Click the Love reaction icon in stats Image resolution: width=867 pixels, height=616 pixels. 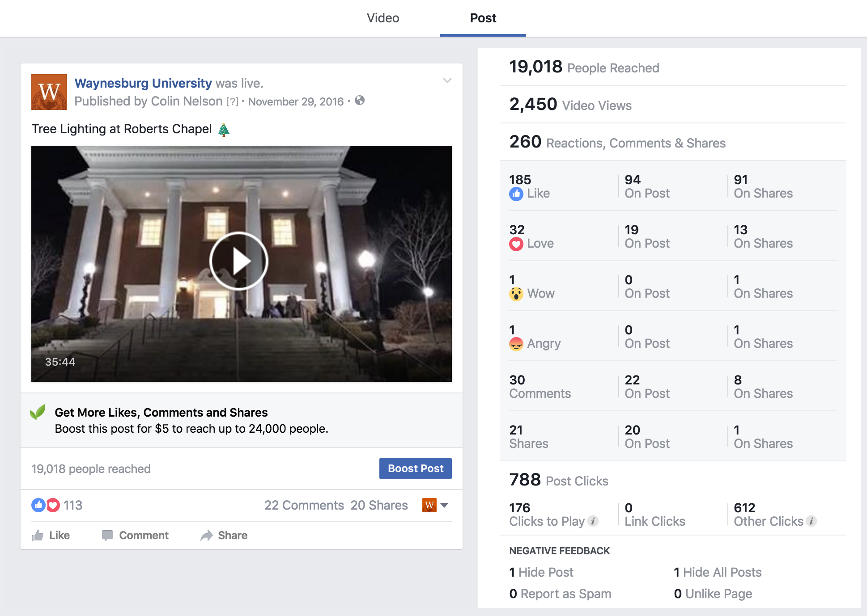pos(516,244)
